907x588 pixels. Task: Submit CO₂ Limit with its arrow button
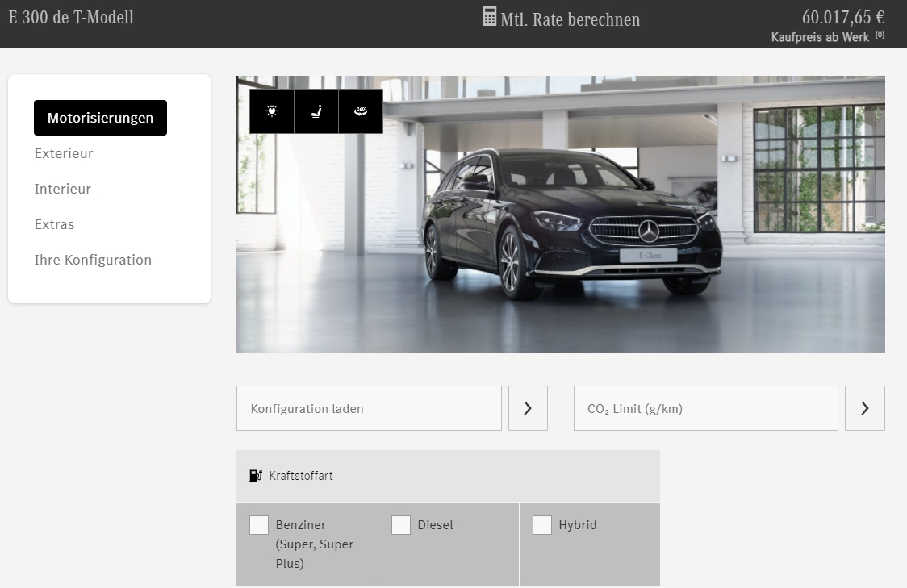865,408
